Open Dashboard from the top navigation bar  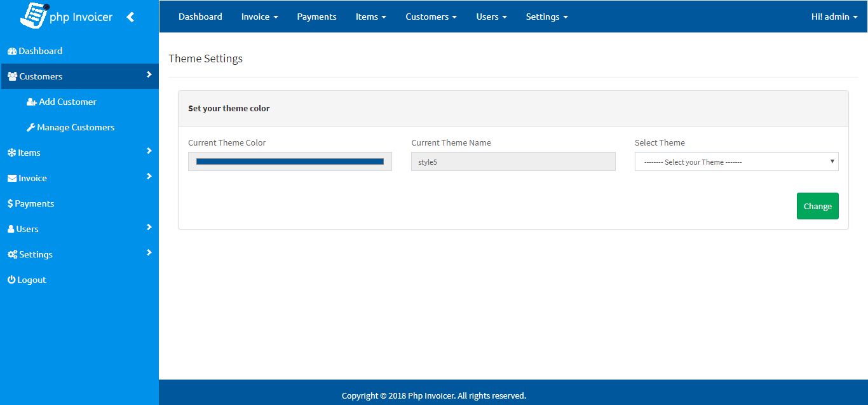[x=200, y=17]
